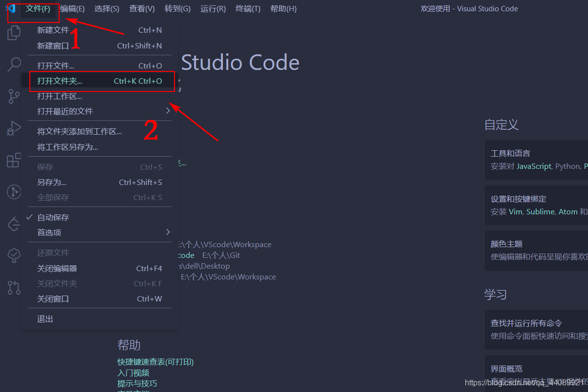Open 提示与技巧 help link
The height and width of the screenshot is (392, 588).
click(x=137, y=384)
